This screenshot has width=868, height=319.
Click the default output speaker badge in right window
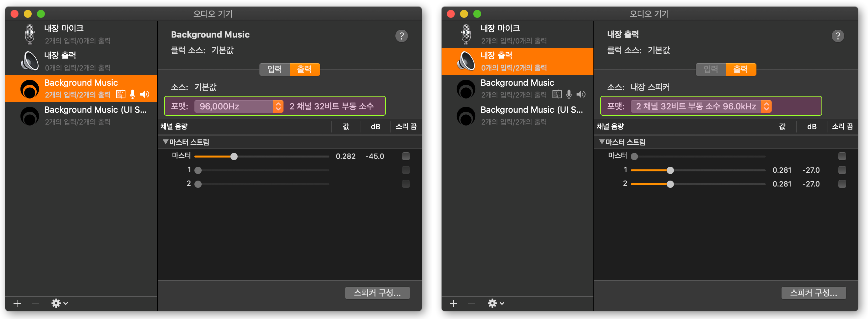[581, 95]
